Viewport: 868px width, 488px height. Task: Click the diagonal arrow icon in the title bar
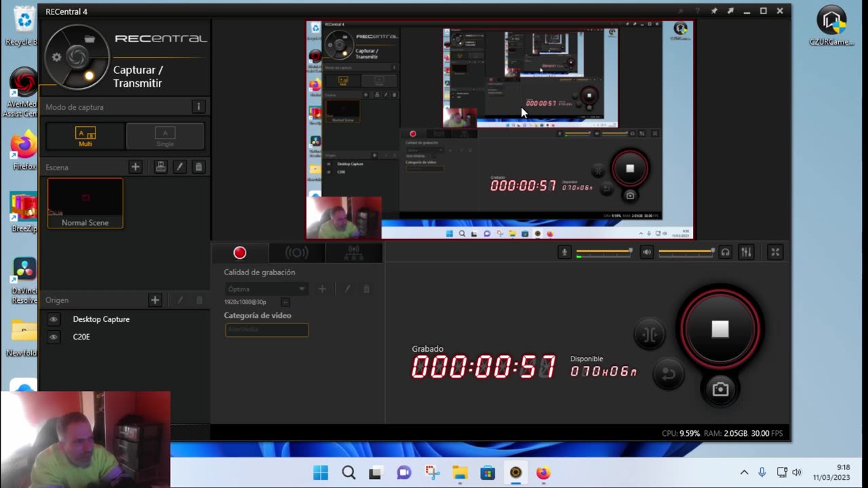(x=730, y=11)
